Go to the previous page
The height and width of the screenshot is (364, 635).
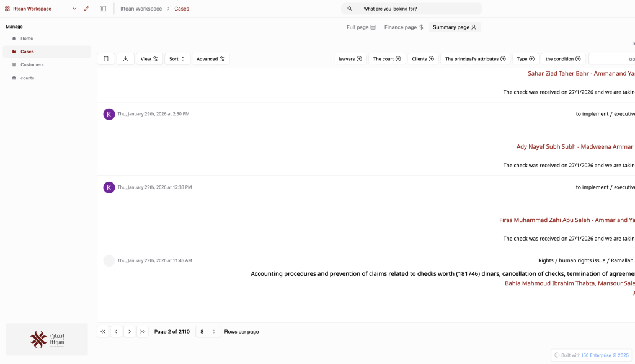pyautogui.click(x=116, y=332)
